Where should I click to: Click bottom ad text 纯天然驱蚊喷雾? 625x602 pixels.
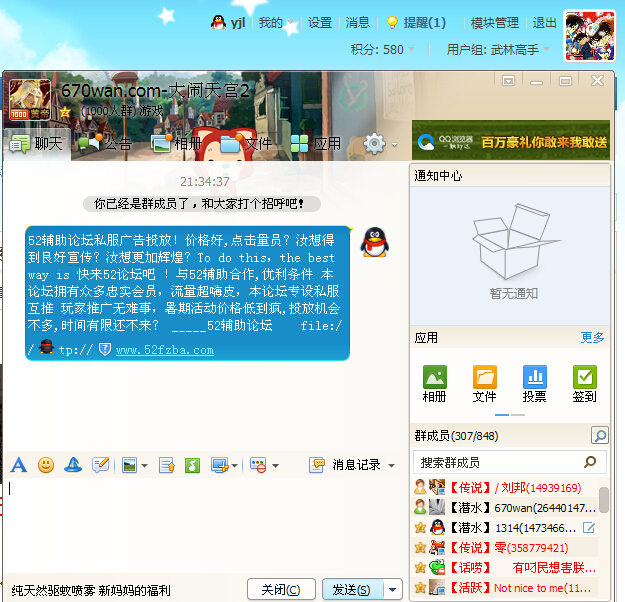[x=90, y=590]
